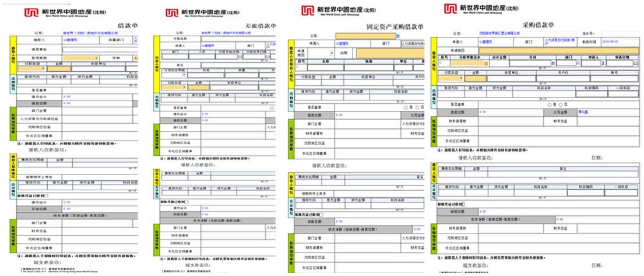The image size is (644, 276).
Task: Open calendar icon for 申请日期 in 采购借款单
Action: [636, 63]
